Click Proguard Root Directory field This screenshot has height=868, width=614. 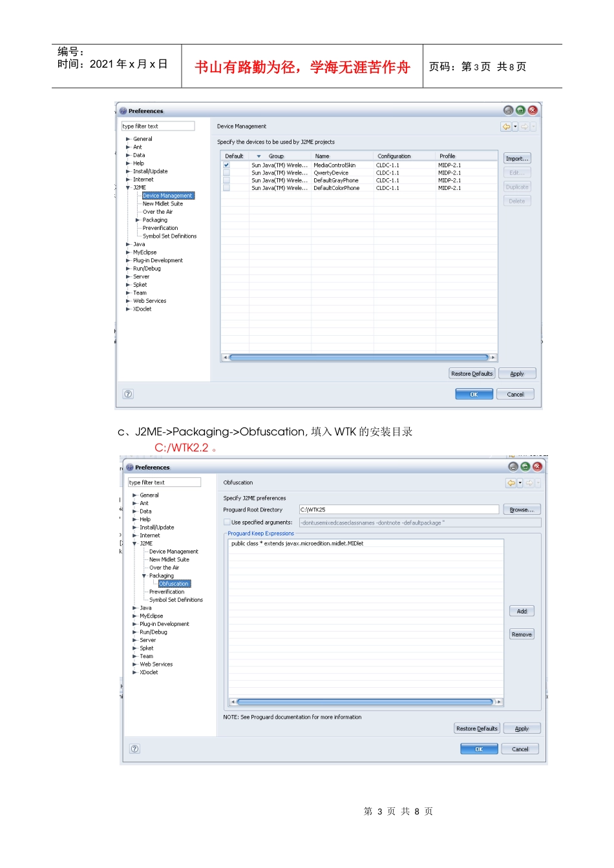tap(399, 510)
